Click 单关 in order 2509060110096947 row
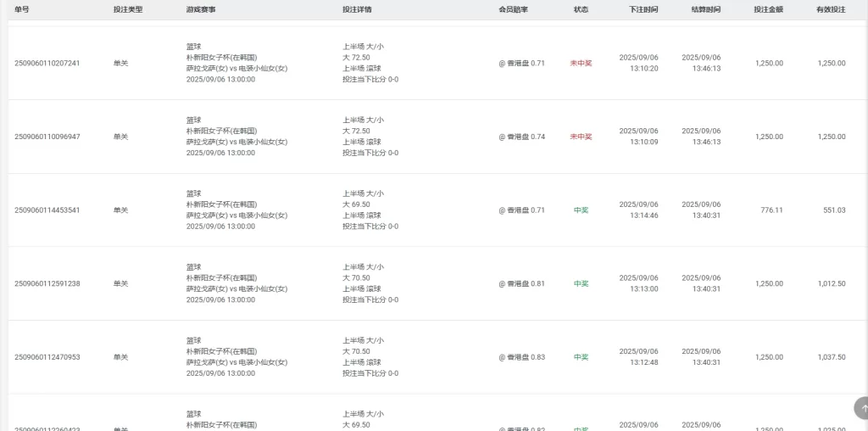The image size is (868, 431). pos(120,137)
